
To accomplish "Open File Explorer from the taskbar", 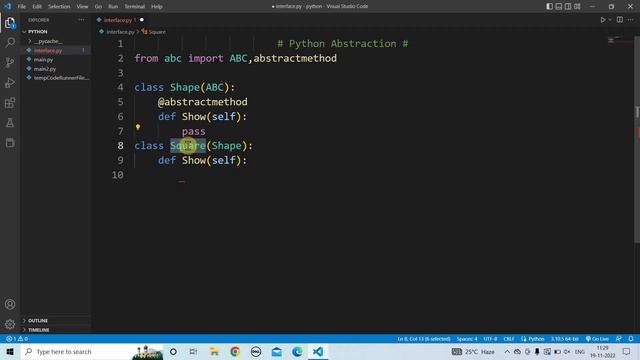I will (214, 351).
